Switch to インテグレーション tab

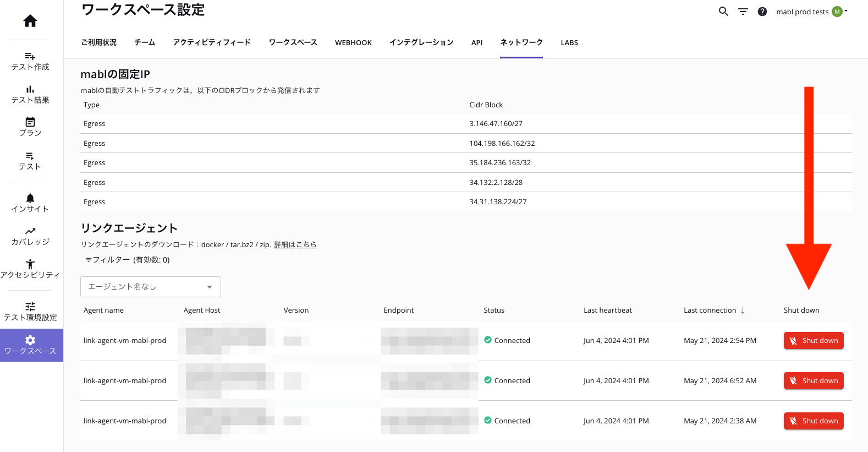(x=421, y=42)
